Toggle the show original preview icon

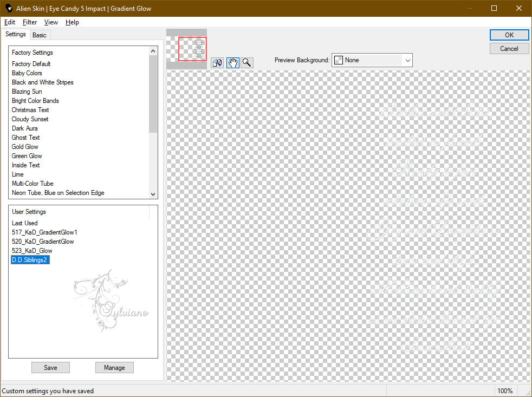pos(217,63)
